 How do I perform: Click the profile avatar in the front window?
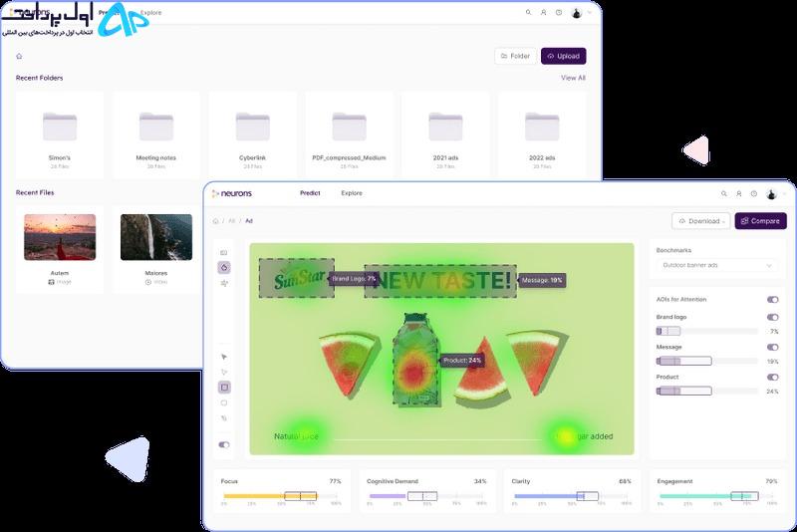(x=771, y=193)
